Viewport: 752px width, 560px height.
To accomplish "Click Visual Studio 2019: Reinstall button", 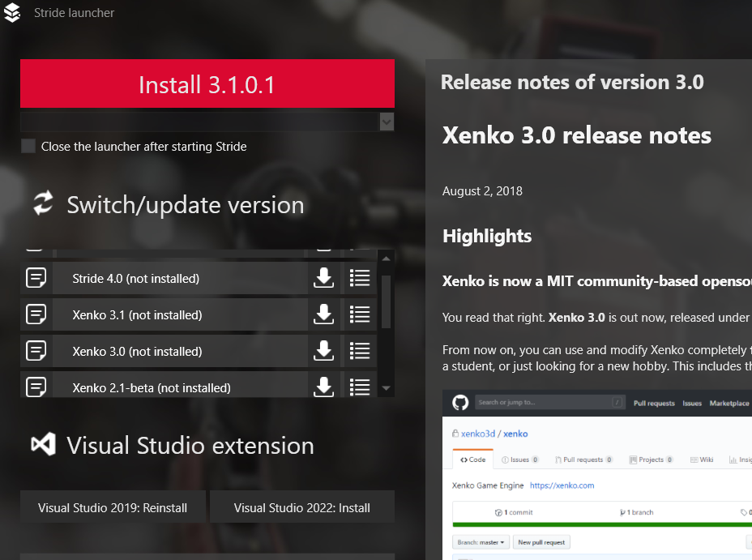I will [113, 507].
